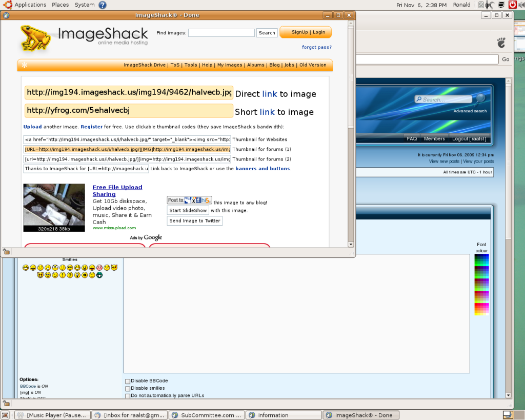
Task: Switch to the SubCommittee.com taskbar window
Action: 207,415
